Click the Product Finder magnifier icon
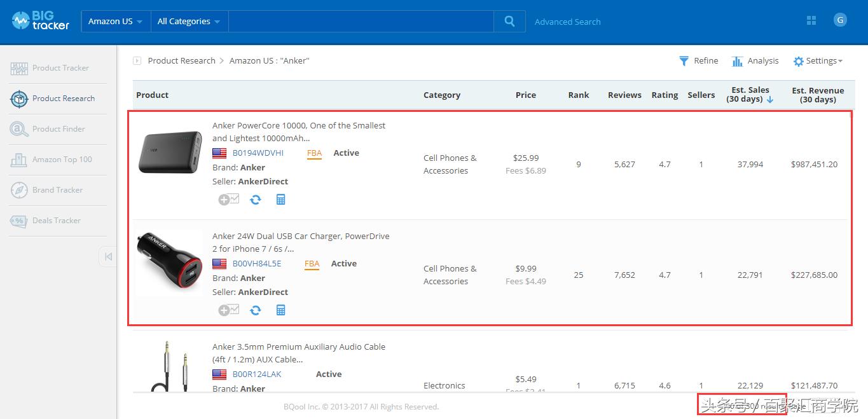 (19, 129)
